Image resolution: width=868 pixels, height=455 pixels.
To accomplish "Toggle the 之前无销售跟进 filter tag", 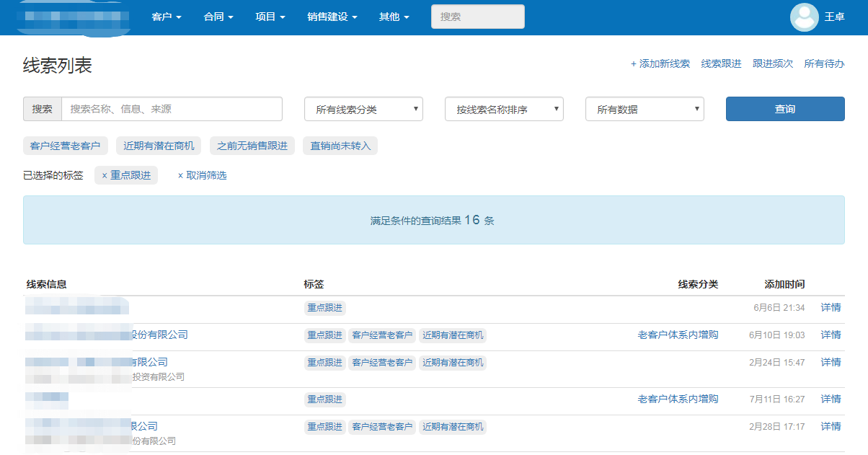I will point(252,146).
